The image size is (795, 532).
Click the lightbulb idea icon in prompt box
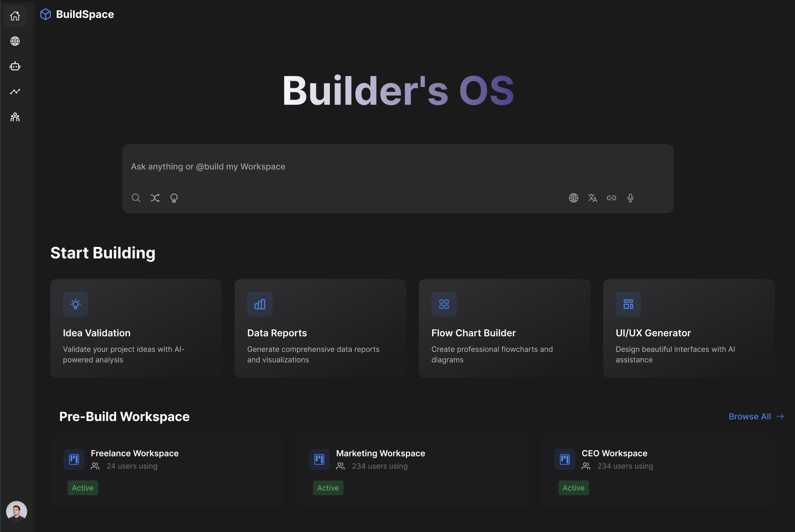pos(174,198)
